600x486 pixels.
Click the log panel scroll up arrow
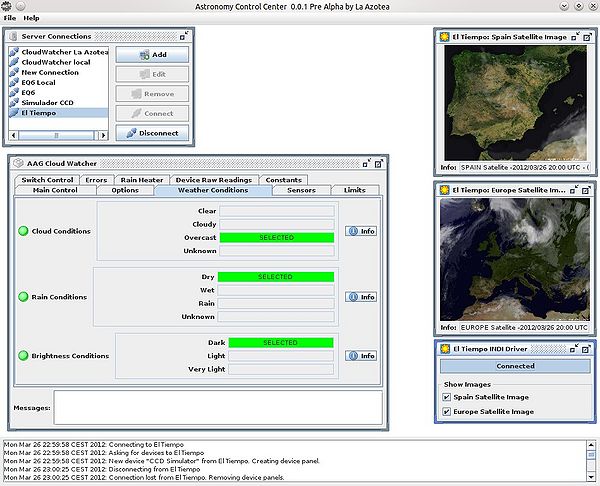click(591, 444)
